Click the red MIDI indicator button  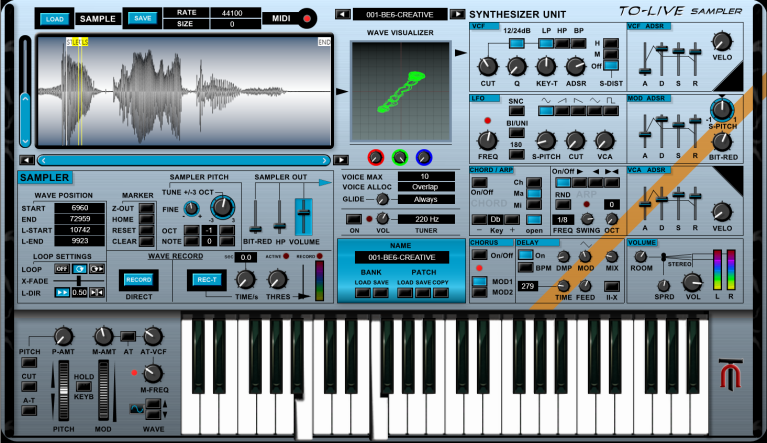coord(307,17)
